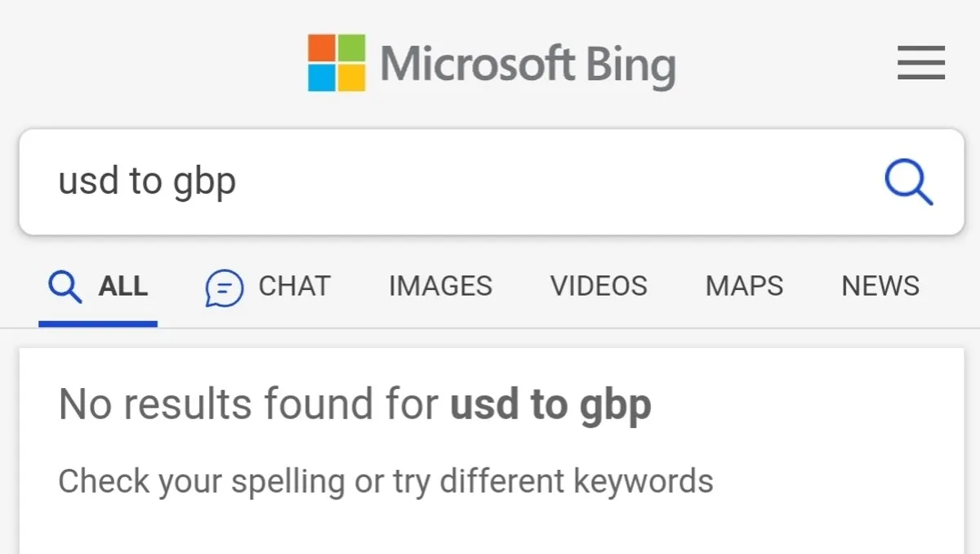Screen dimensions: 980x554
Task: Click the chat bubble icon
Action: [224, 288]
